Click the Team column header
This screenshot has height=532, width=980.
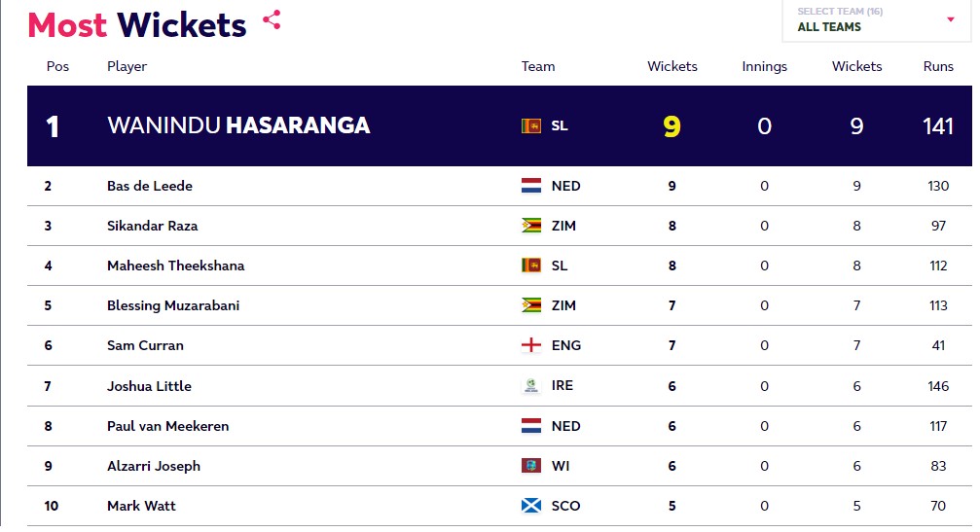pos(538,67)
